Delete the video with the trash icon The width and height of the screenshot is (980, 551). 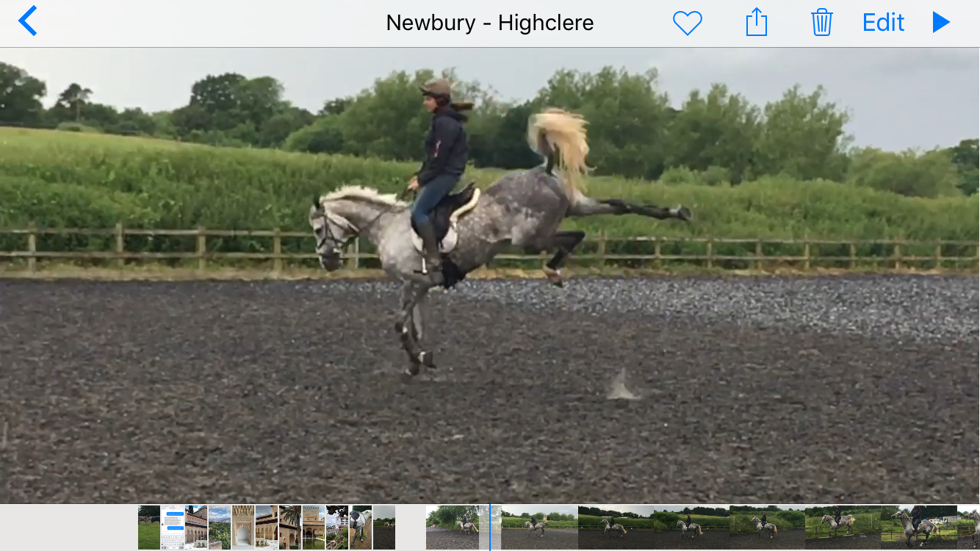(x=821, y=22)
